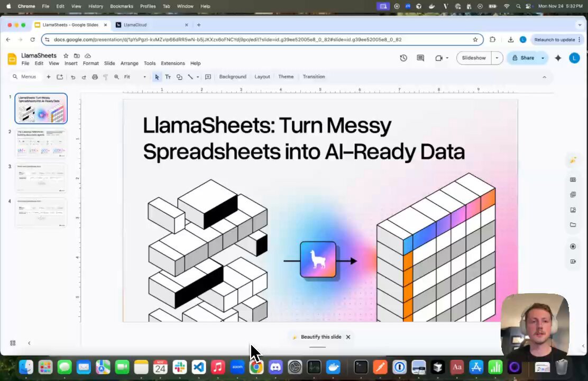
Task: Click the Share button
Action: [523, 58]
